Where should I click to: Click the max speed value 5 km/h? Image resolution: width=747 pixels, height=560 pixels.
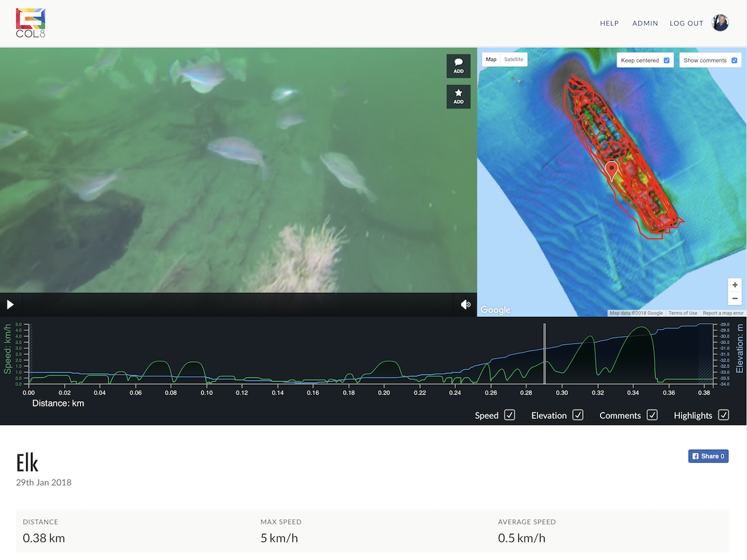click(279, 538)
